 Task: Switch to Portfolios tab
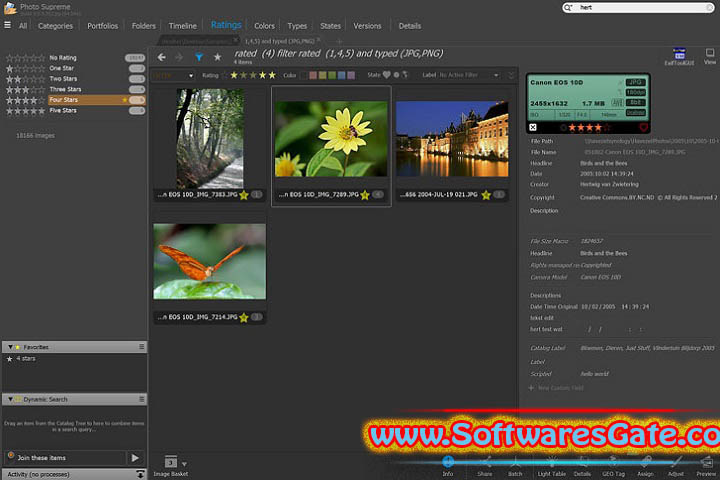pyautogui.click(x=102, y=26)
